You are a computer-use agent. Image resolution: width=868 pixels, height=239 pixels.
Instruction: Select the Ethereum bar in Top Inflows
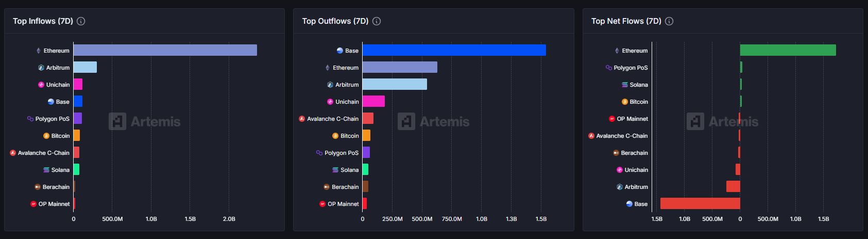point(165,50)
